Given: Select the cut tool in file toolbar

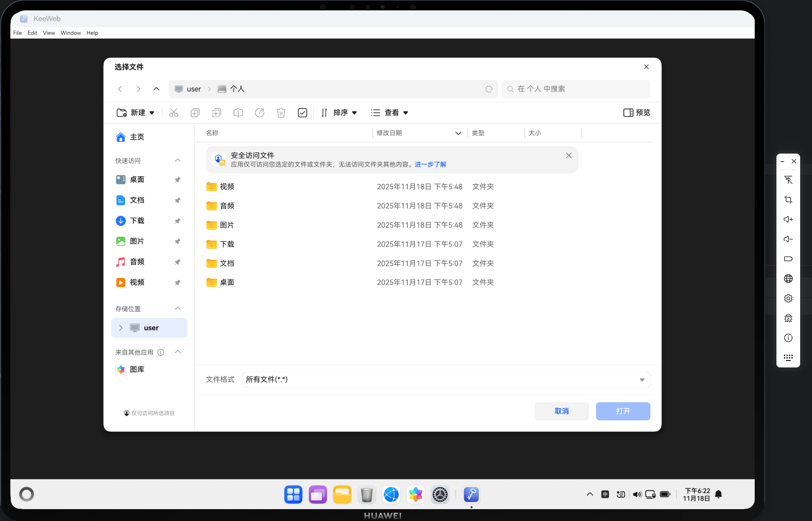Looking at the screenshot, I should coord(174,113).
